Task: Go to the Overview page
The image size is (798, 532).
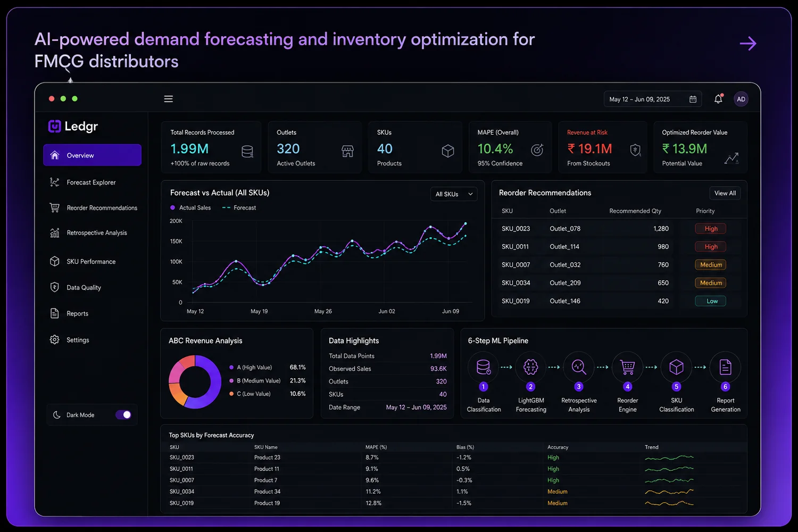Action: pyautogui.click(x=93, y=155)
